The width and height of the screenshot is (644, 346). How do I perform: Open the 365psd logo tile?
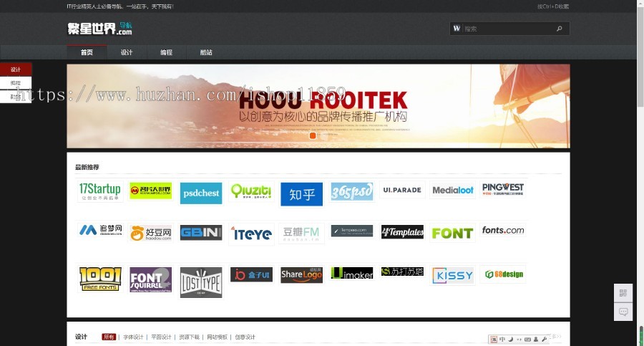[352, 191]
